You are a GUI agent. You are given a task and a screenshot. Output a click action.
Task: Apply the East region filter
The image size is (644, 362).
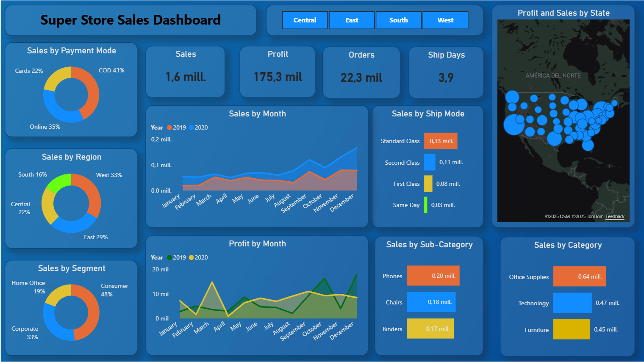click(352, 20)
